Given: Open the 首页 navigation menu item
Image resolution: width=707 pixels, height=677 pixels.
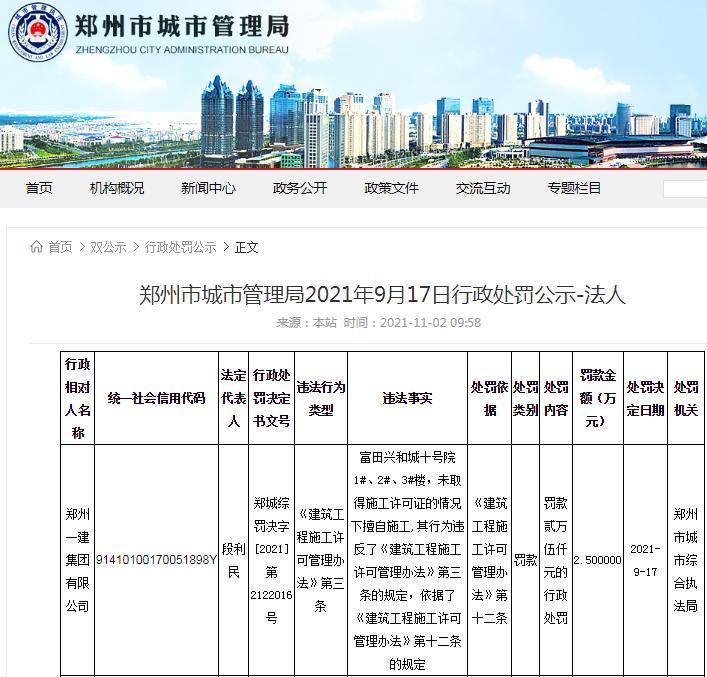Looking at the screenshot, I should click(x=39, y=188).
